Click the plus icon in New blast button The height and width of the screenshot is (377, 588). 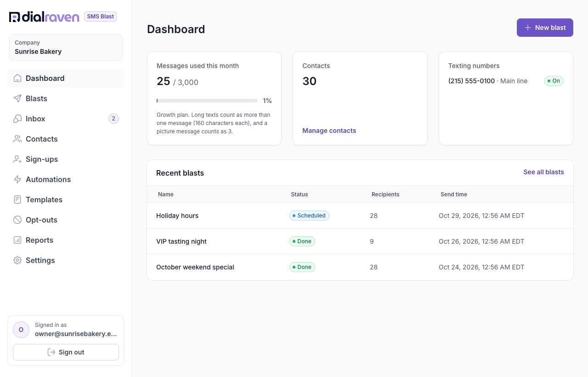(x=528, y=28)
